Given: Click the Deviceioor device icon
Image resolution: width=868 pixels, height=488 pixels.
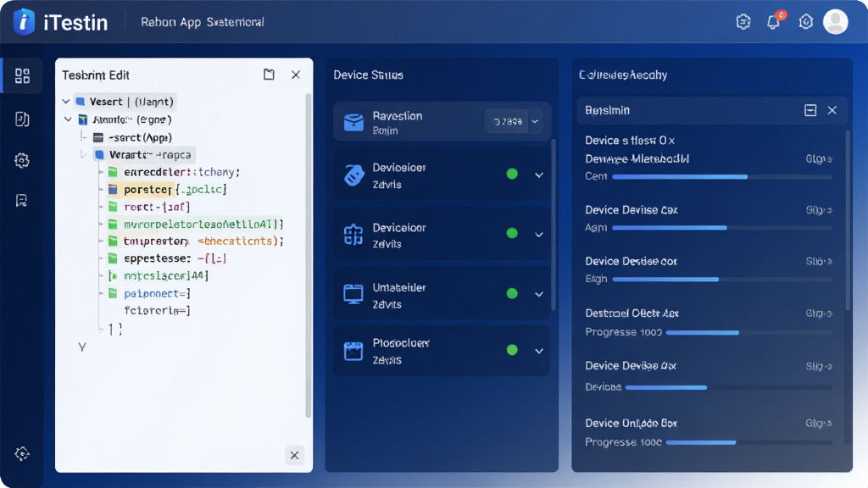Looking at the screenshot, I should (x=353, y=235).
